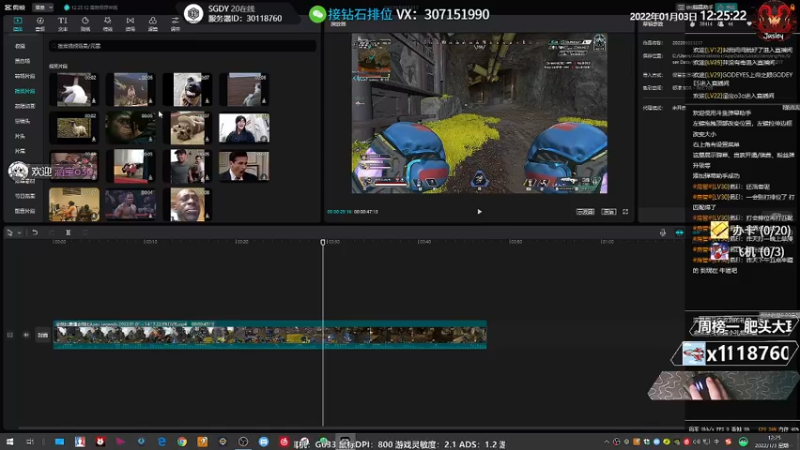The image size is (800, 450).
Task: Click the Split clip tool in timeline toolbar
Action: (x=68, y=232)
